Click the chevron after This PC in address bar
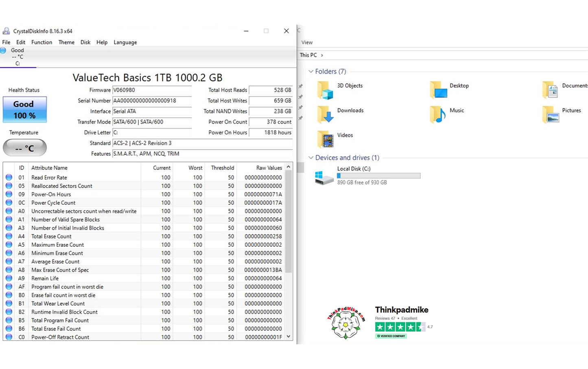588x369 pixels. pyautogui.click(x=322, y=55)
